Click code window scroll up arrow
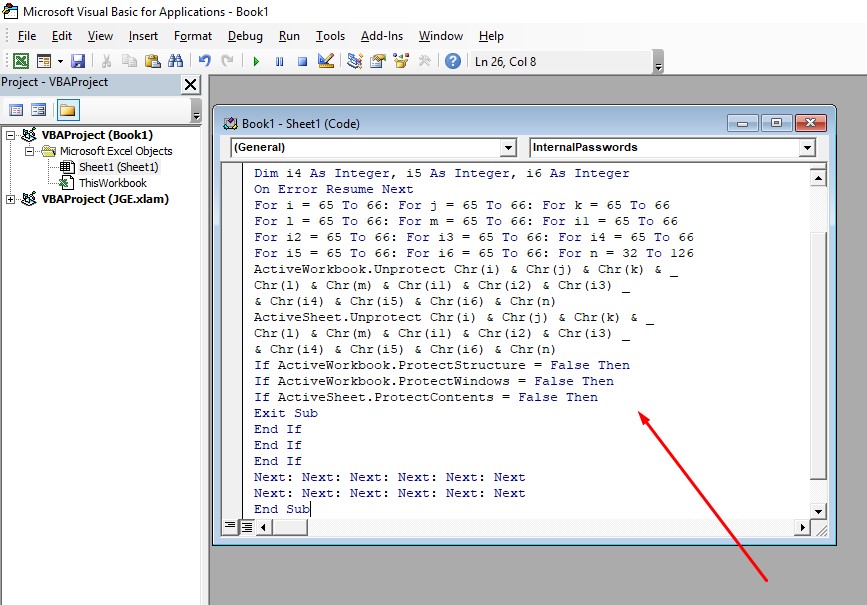This screenshot has width=867, height=605. point(818,178)
